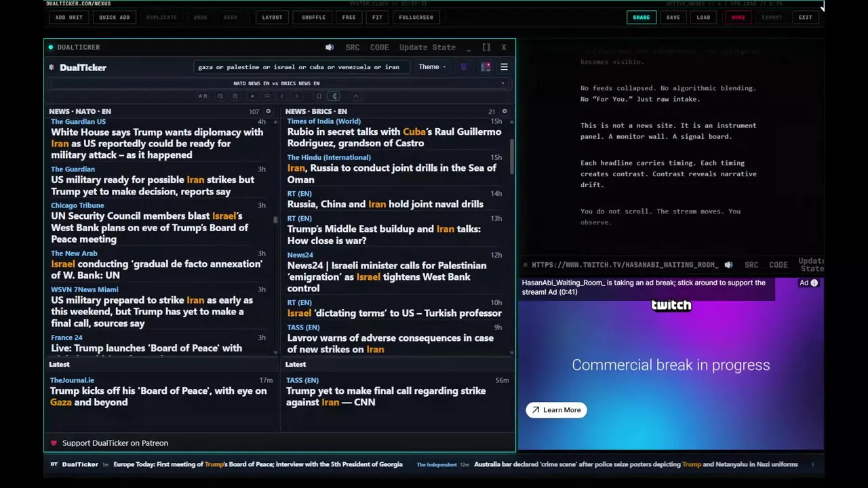This screenshot has width=868, height=488.
Task: Click Learn More on the Twitch ad
Action: pyautogui.click(x=557, y=410)
